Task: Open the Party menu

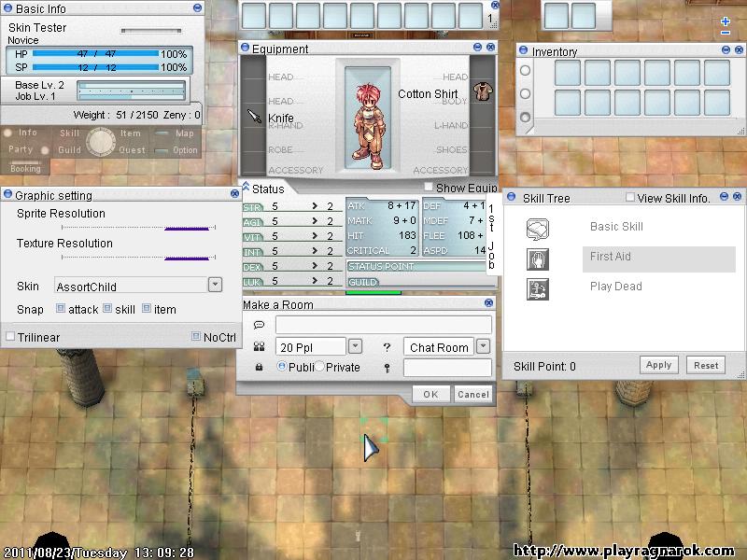Action: [21, 149]
